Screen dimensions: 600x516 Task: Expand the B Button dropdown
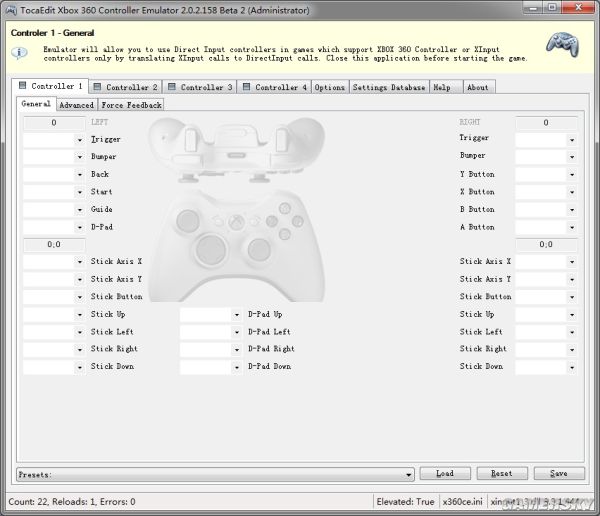[572, 210]
